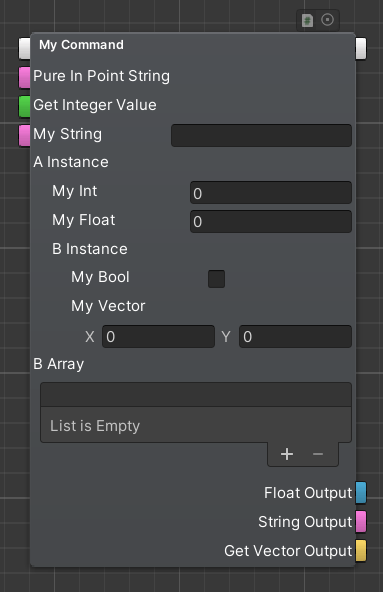This screenshot has height=592, width=383.
Task: Click the A Instance label
Action: [71, 162]
